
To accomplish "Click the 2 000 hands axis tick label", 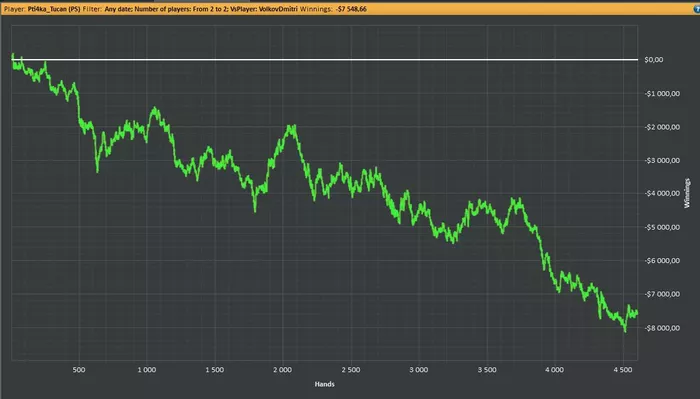I will (x=283, y=370).
